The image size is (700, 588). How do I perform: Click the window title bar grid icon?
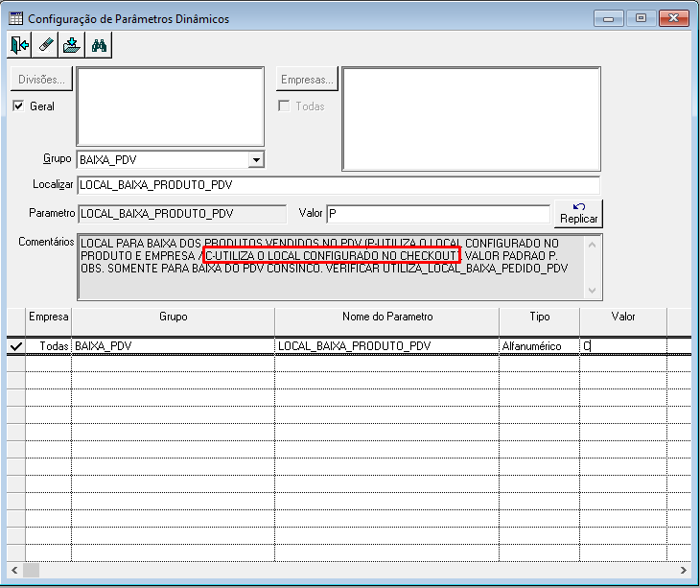[x=15, y=18]
